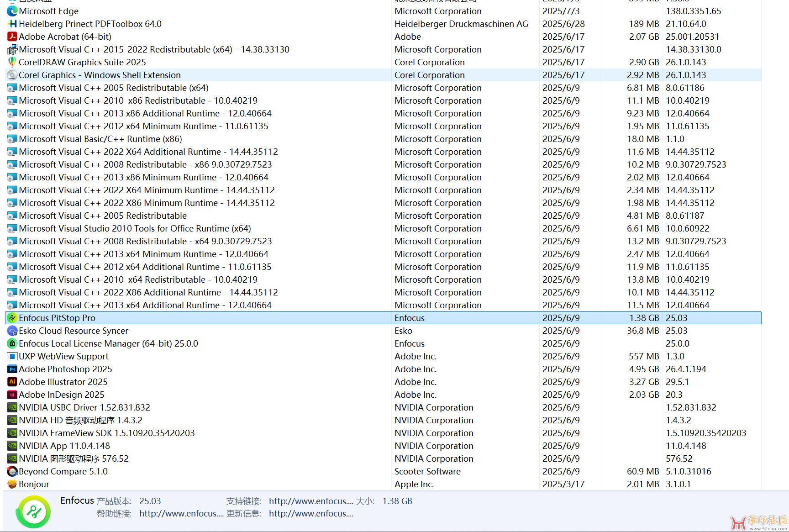
Task: Click the Esko publisher cell
Action: (x=403, y=331)
